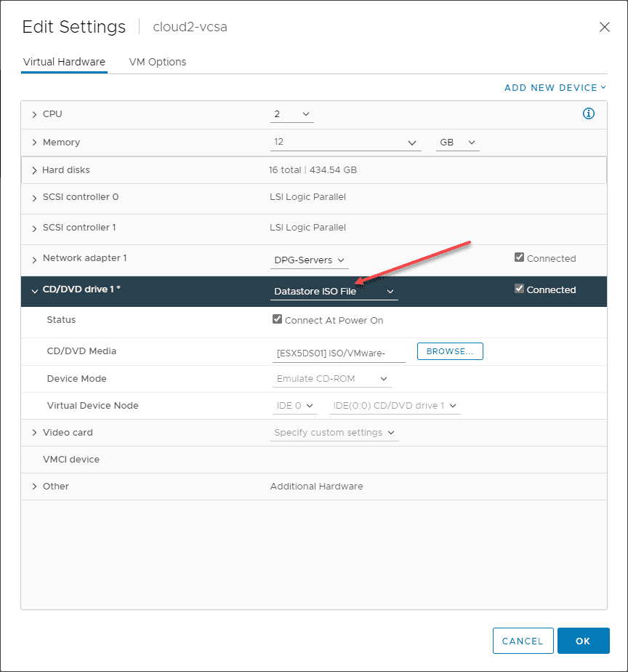
Task: Click the Browse button for CD/DVD media
Action: coord(450,351)
